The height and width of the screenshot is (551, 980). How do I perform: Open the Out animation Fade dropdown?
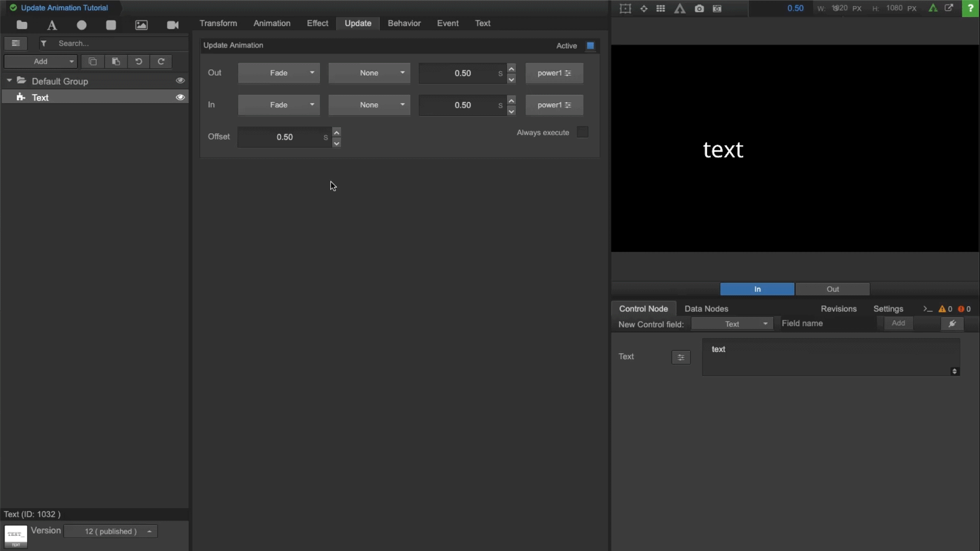pos(279,73)
